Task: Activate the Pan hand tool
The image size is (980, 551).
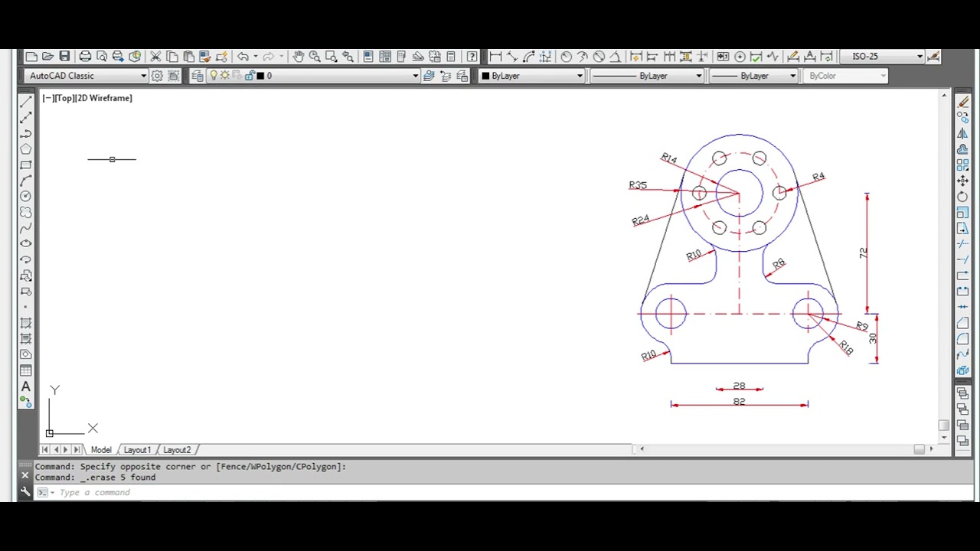Action: pos(298,57)
